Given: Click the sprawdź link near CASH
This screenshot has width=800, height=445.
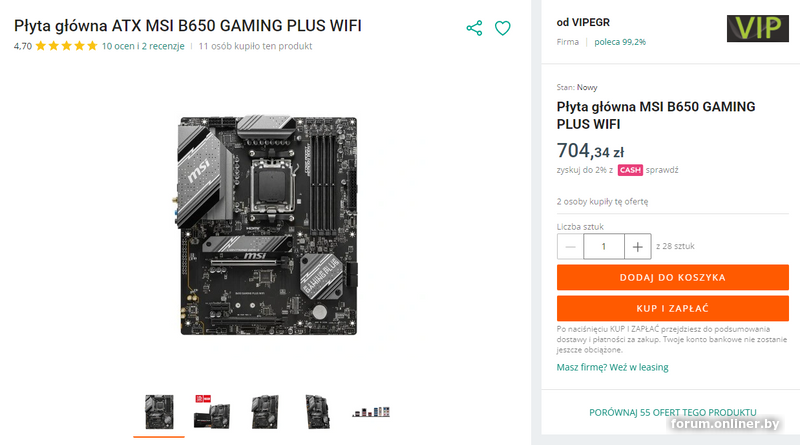Looking at the screenshot, I should pos(662,170).
